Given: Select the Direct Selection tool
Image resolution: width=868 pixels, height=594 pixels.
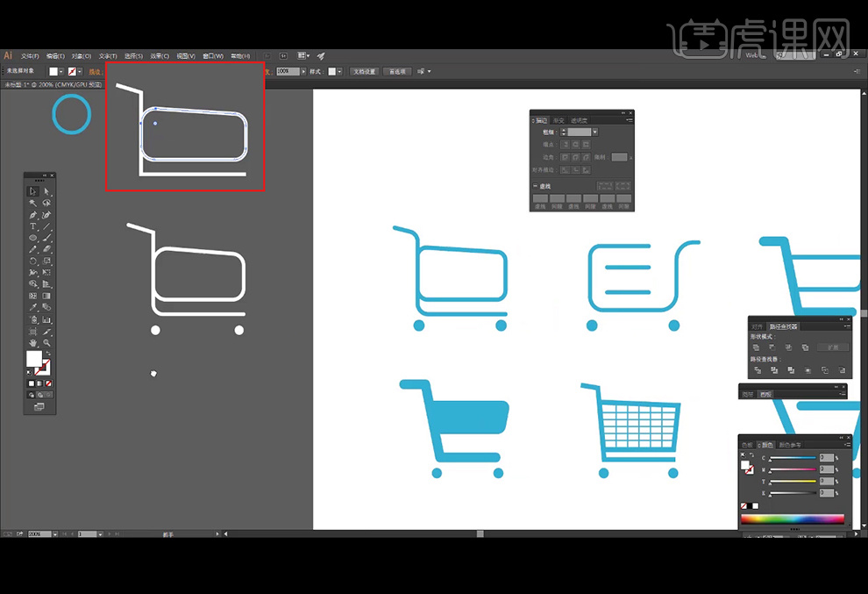Looking at the screenshot, I should click(x=46, y=191).
